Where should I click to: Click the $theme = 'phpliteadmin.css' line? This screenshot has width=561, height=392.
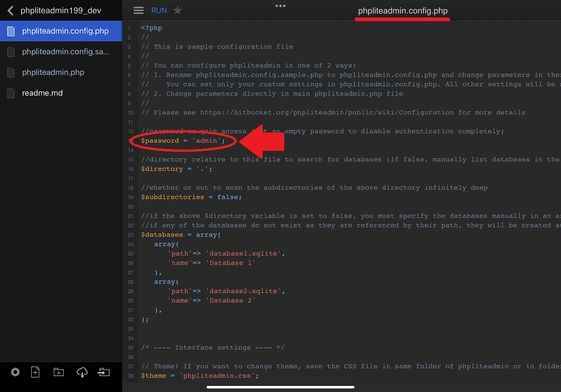pos(200,376)
